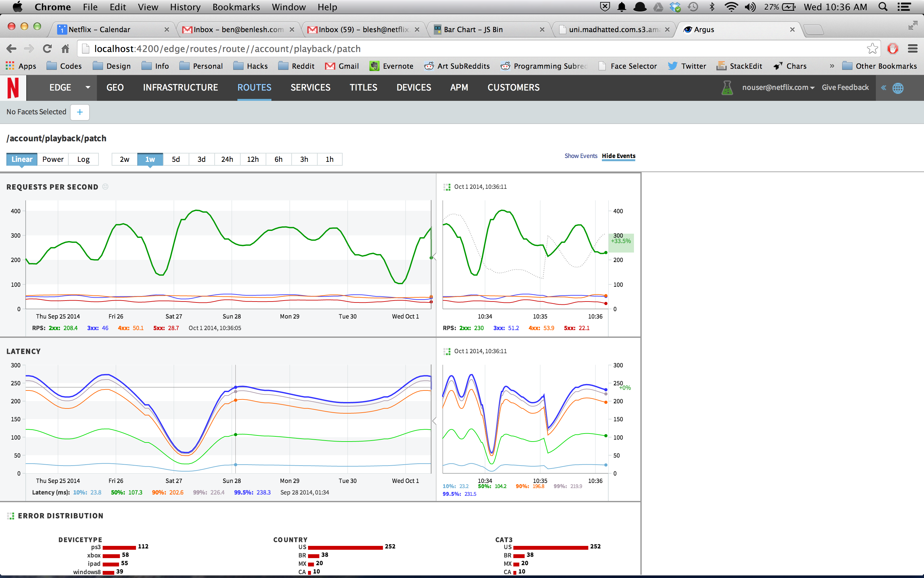Go back in browser history

(12, 49)
